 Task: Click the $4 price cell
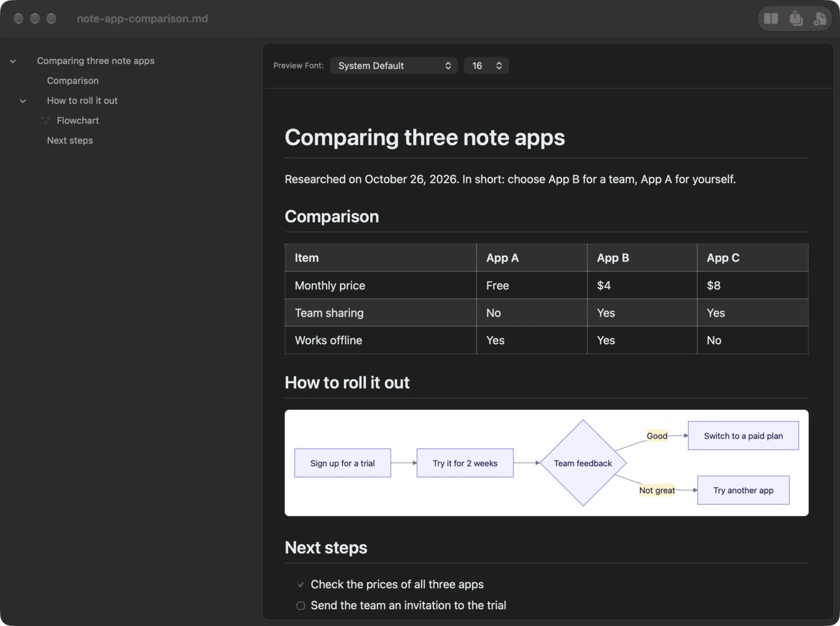coord(642,285)
